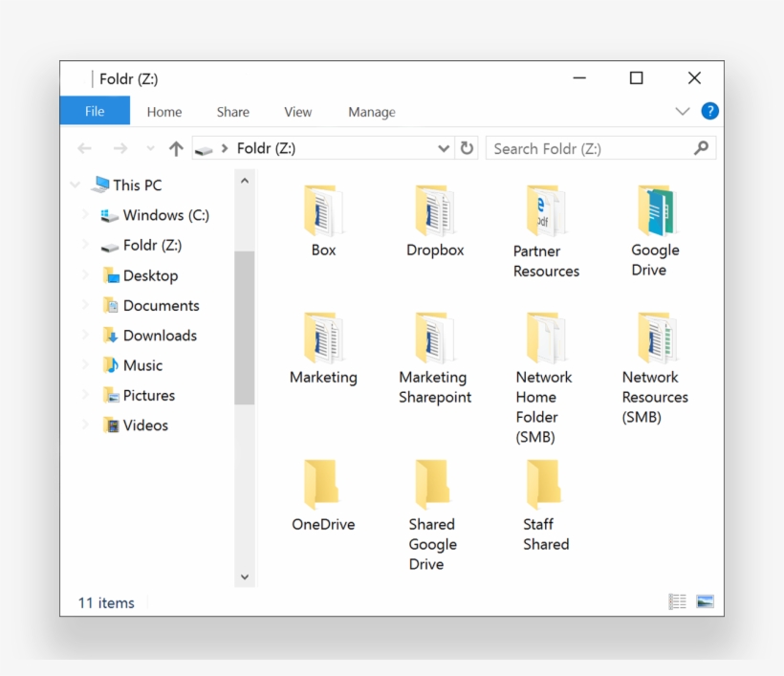Click the This PC computer icon

pyautogui.click(x=100, y=185)
